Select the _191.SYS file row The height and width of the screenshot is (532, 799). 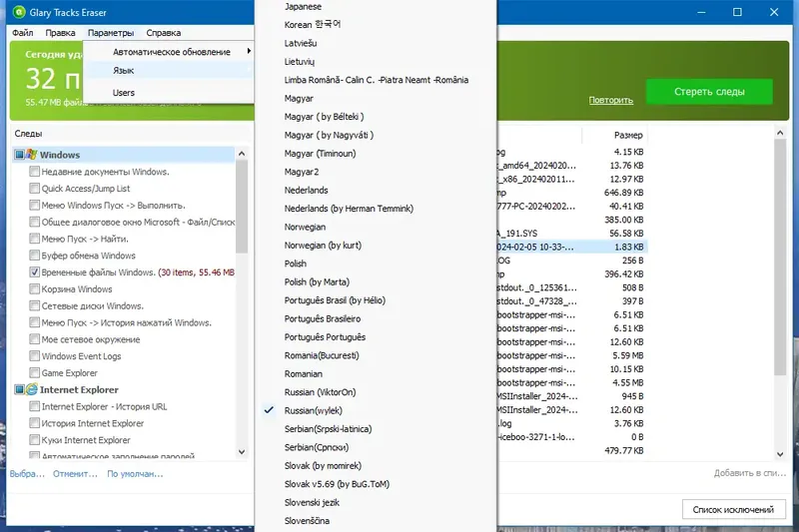[572, 234]
